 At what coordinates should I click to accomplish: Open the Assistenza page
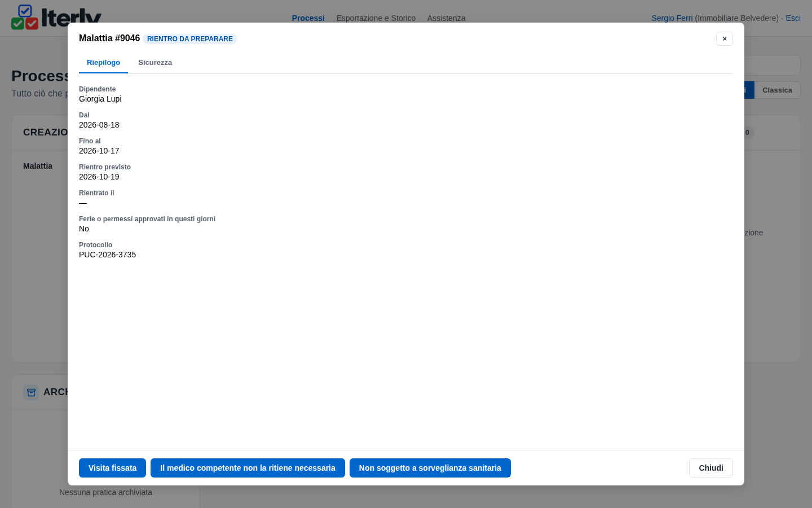(x=446, y=18)
